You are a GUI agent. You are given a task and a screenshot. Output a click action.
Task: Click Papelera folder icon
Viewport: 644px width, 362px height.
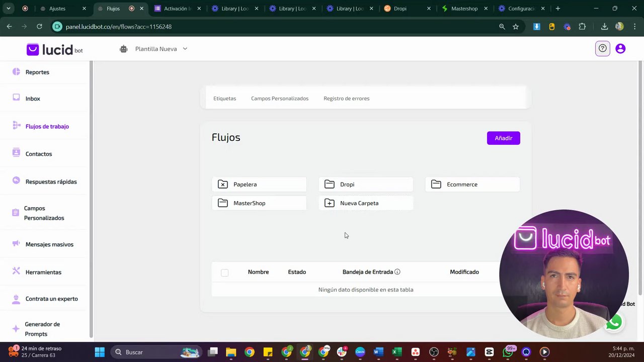[x=222, y=184]
